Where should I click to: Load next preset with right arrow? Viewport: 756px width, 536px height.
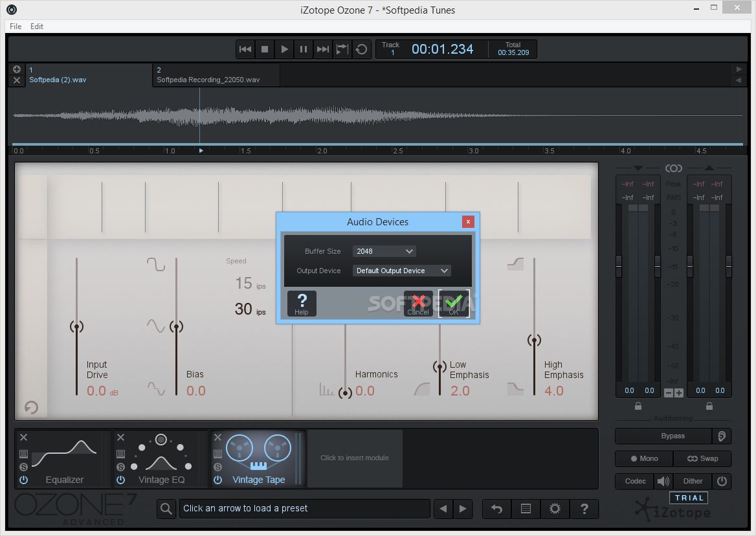click(462, 509)
